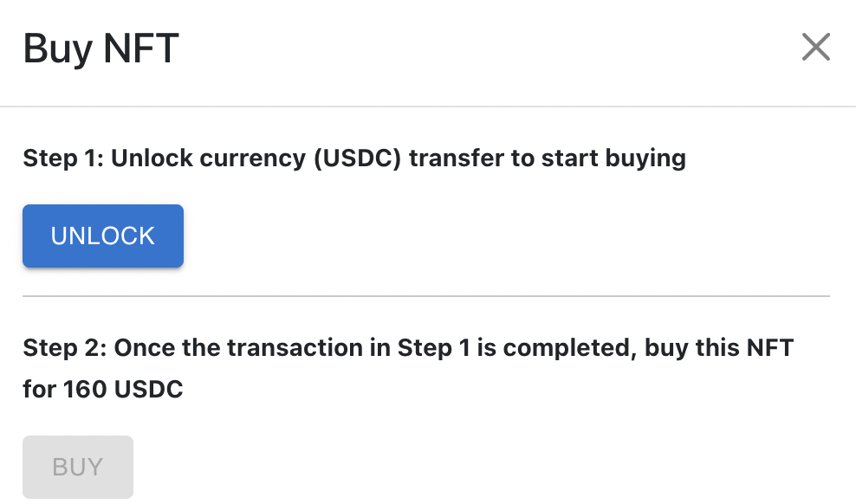The height and width of the screenshot is (504, 856).
Task: Click "transfer to start buying" phrase
Action: (x=548, y=158)
